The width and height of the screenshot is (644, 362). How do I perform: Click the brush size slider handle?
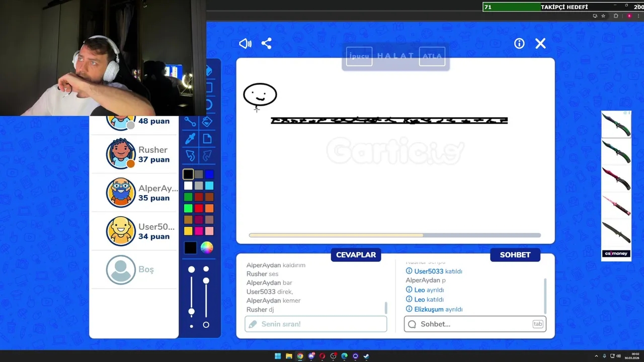point(191,312)
